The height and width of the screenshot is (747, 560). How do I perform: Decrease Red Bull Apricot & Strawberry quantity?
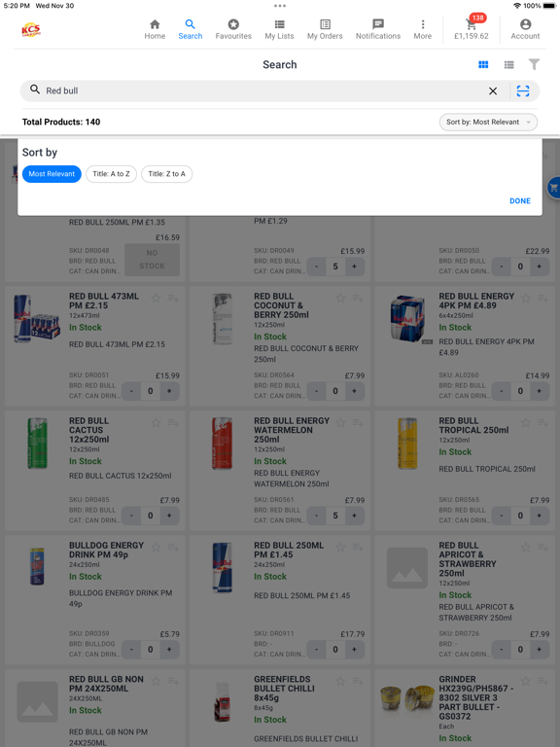pyautogui.click(x=502, y=650)
